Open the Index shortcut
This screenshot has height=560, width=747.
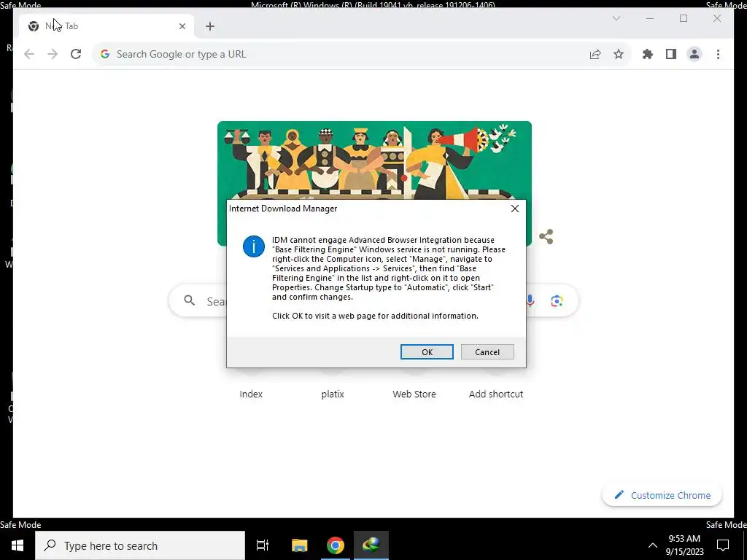tap(251, 394)
